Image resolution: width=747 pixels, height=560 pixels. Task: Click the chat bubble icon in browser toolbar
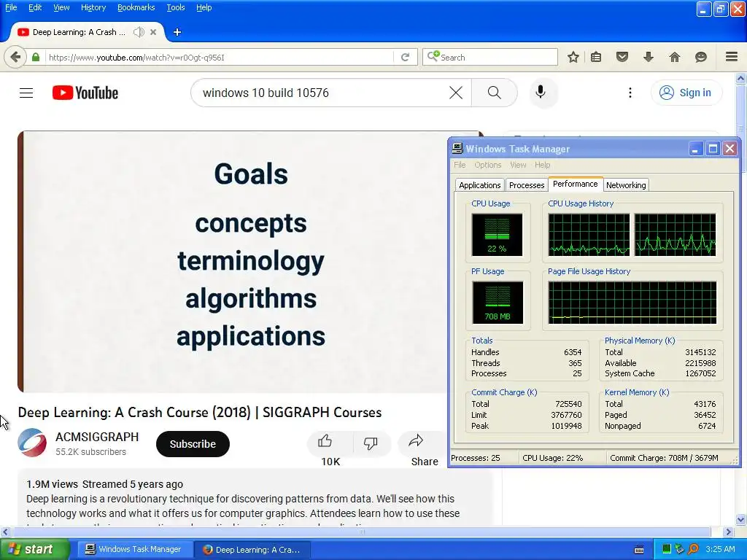tap(701, 57)
